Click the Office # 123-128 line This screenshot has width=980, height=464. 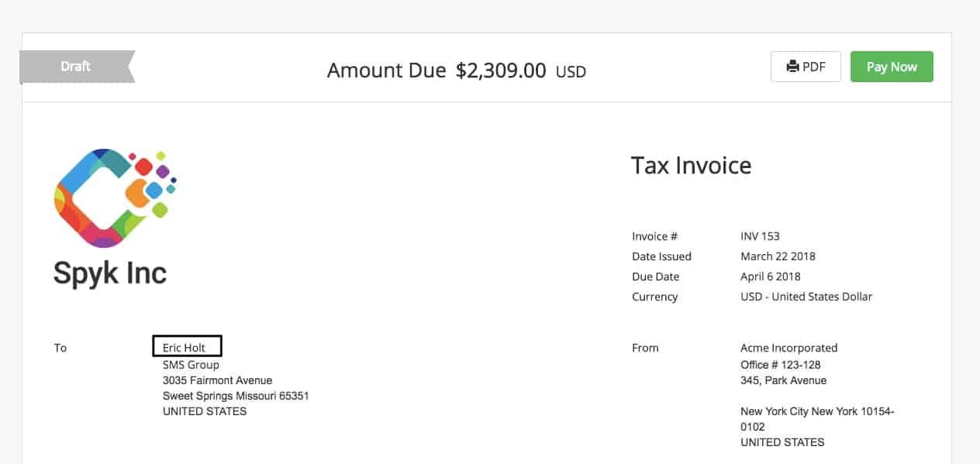(x=780, y=365)
